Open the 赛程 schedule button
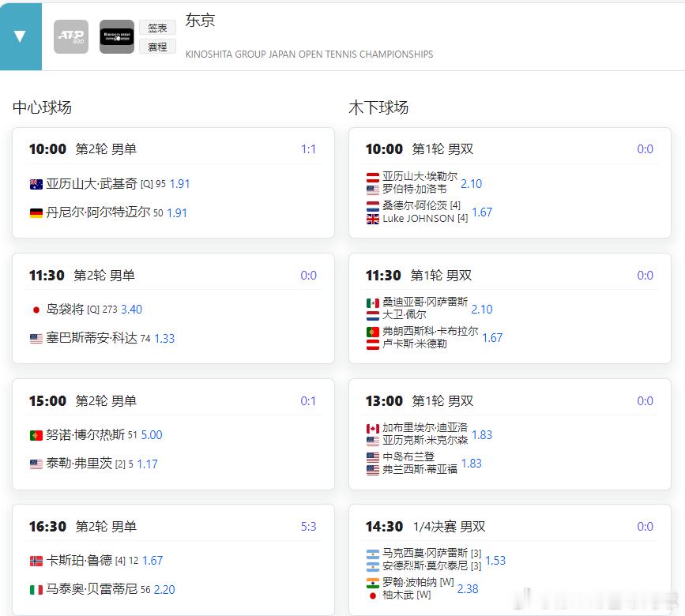 click(157, 47)
